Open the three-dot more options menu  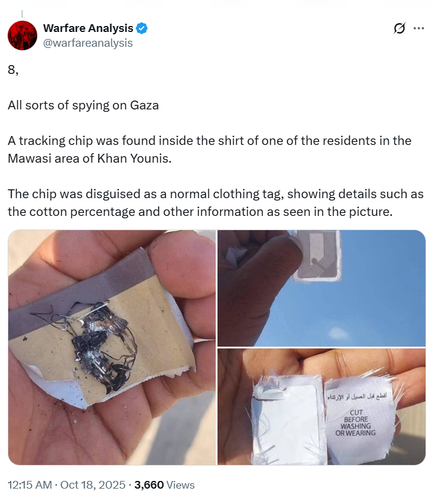419,28
